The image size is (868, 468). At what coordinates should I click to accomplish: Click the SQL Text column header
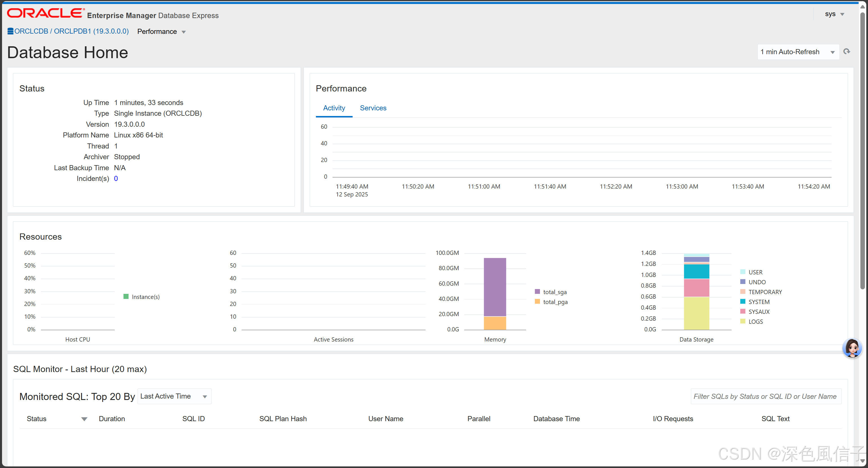click(x=775, y=419)
